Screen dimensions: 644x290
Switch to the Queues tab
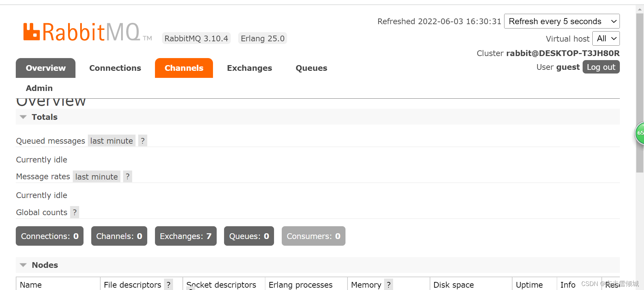coord(311,68)
